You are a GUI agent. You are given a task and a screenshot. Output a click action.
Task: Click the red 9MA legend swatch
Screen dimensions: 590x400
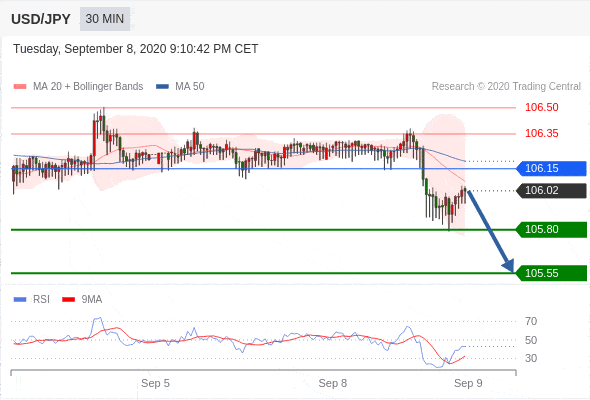point(68,300)
